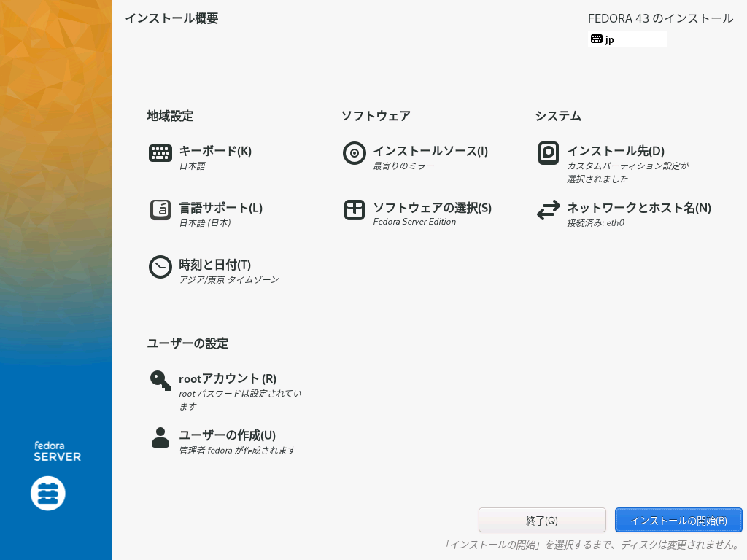Click the language support icon

coord(160,210)
